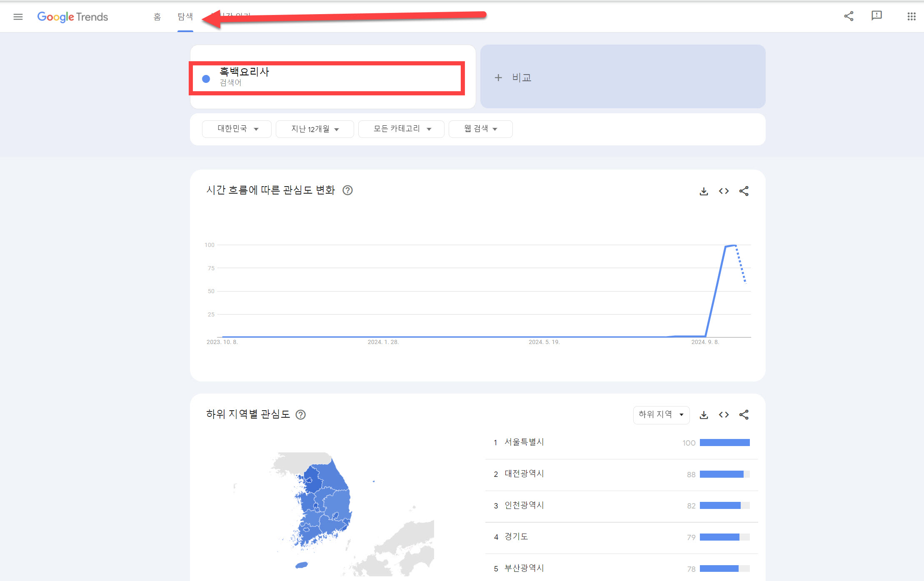924x581 pixels.
Task: Expand the 대한민국 region dropdown
Action: click(237, 129)
